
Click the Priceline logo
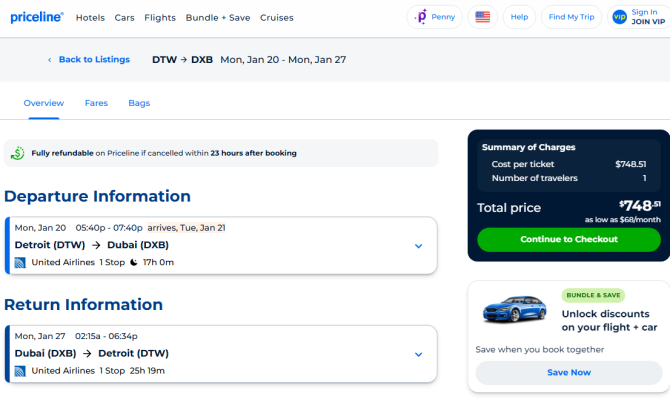tap(37, 17)
